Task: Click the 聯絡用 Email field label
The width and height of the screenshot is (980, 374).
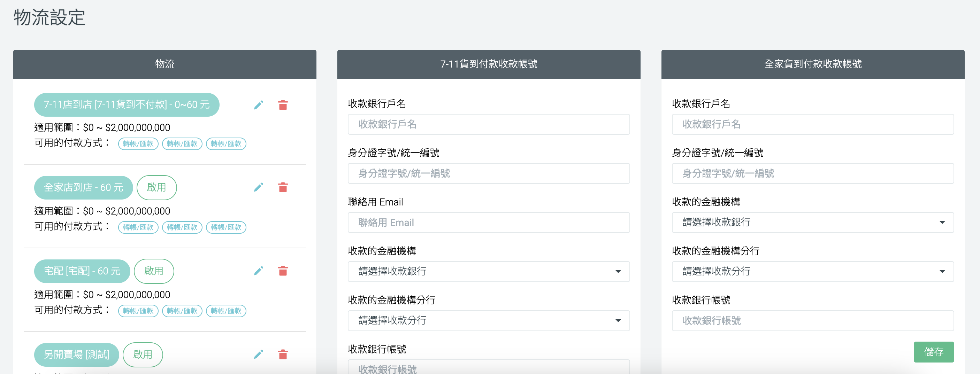Action: (375, 202)
